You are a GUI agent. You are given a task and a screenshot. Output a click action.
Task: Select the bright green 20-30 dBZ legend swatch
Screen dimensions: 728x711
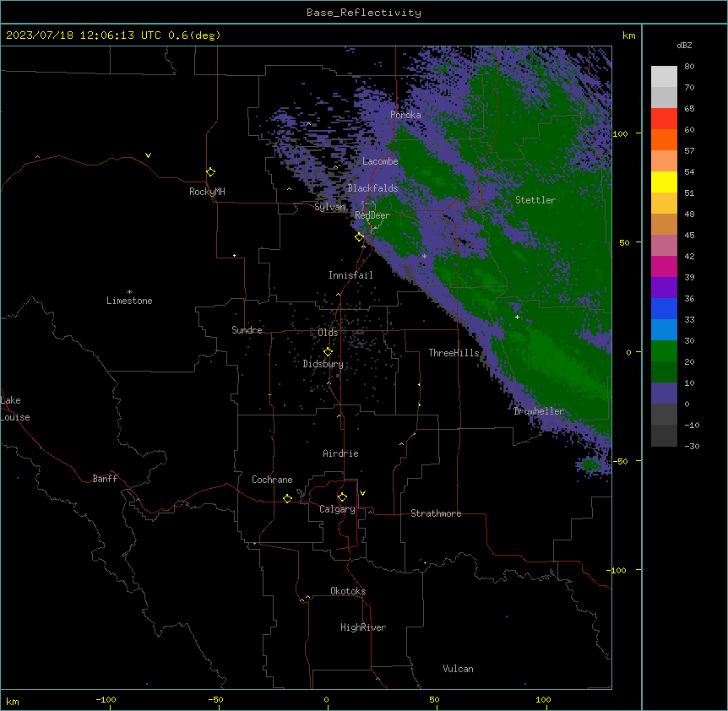pos(664,351)
